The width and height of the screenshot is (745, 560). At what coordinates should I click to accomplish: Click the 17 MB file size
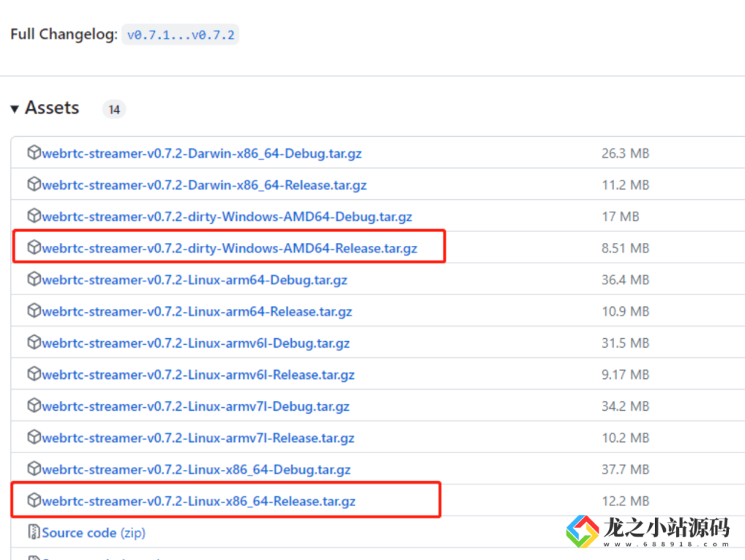pos(621,217)
